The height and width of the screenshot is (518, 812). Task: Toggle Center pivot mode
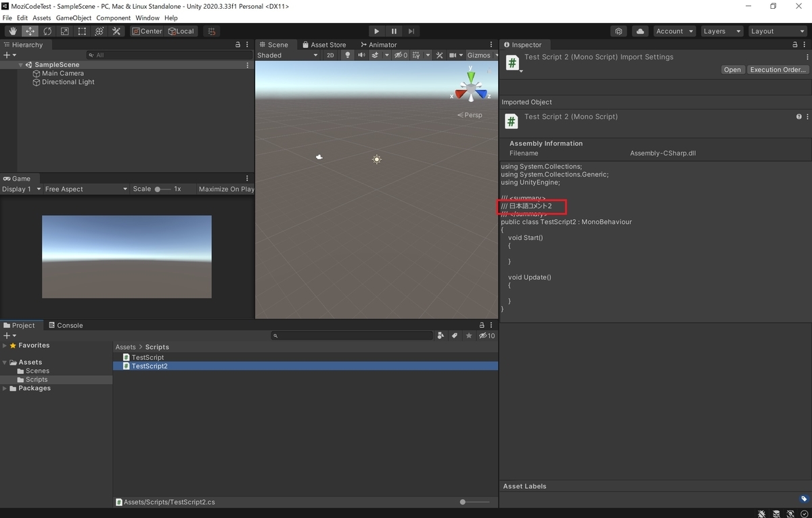147,31
